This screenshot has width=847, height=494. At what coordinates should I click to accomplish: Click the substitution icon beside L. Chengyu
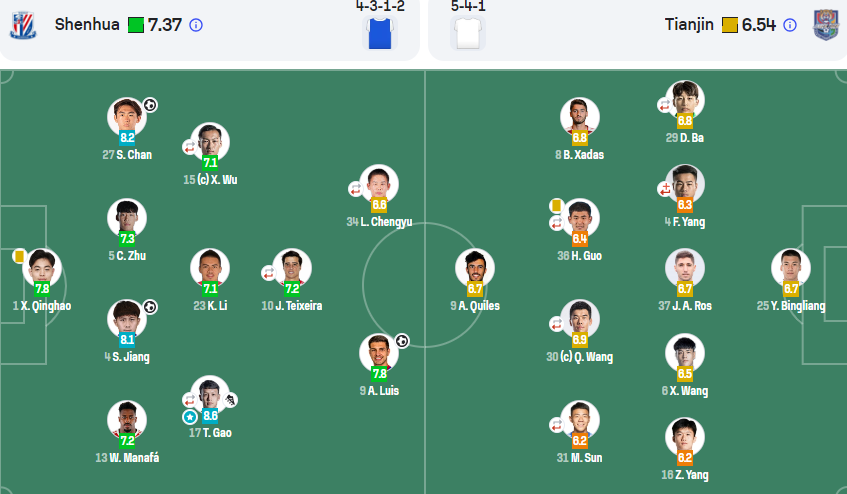[355, 189]
